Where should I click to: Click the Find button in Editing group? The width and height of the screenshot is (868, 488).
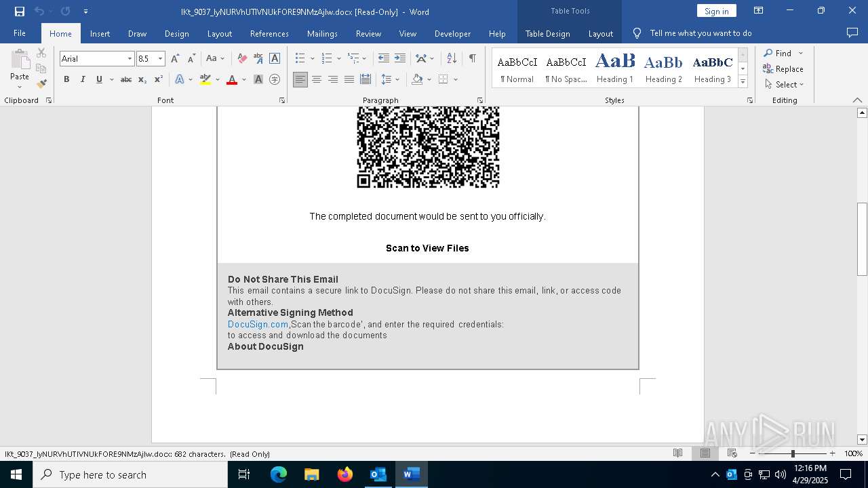[x=777, y=53]
